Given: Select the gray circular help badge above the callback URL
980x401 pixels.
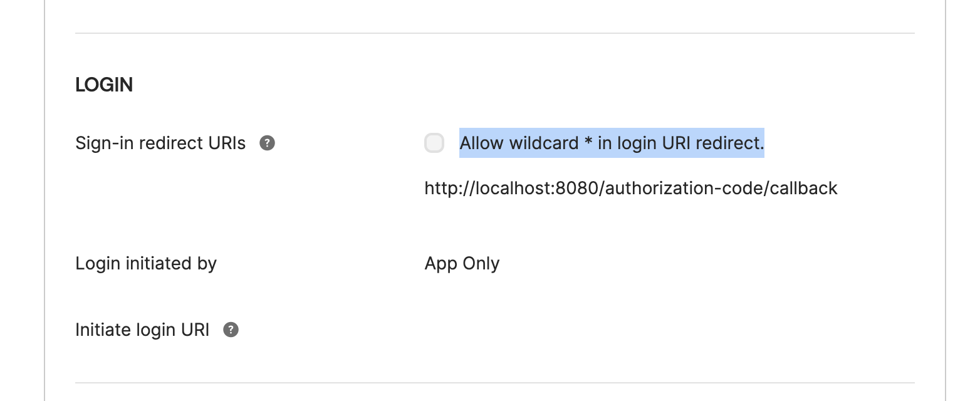Looking at the screenshot, I should (x=267, y=143).
